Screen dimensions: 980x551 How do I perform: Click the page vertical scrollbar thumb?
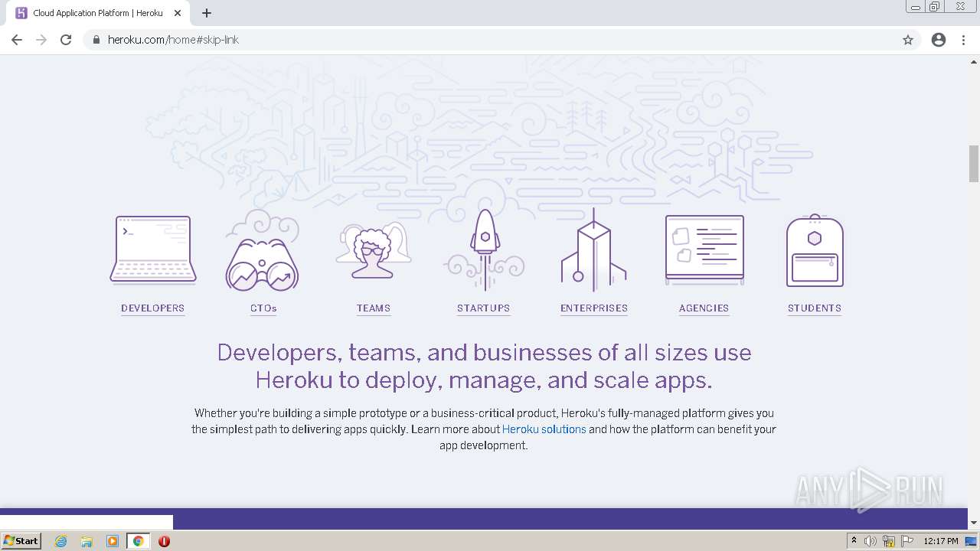point(974,164)
